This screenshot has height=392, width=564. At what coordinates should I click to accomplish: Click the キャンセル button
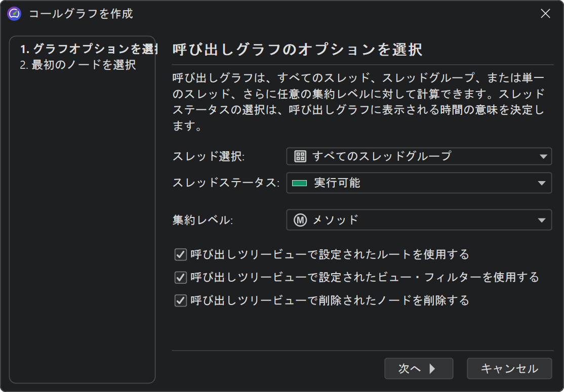[509, 369]
